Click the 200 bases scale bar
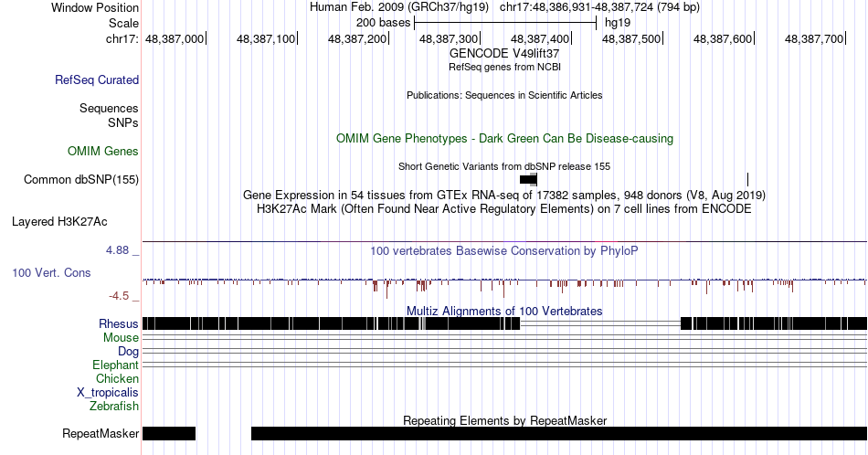This screenshot has width=868, height=455. pyautogui.click(x=505, y=23)
